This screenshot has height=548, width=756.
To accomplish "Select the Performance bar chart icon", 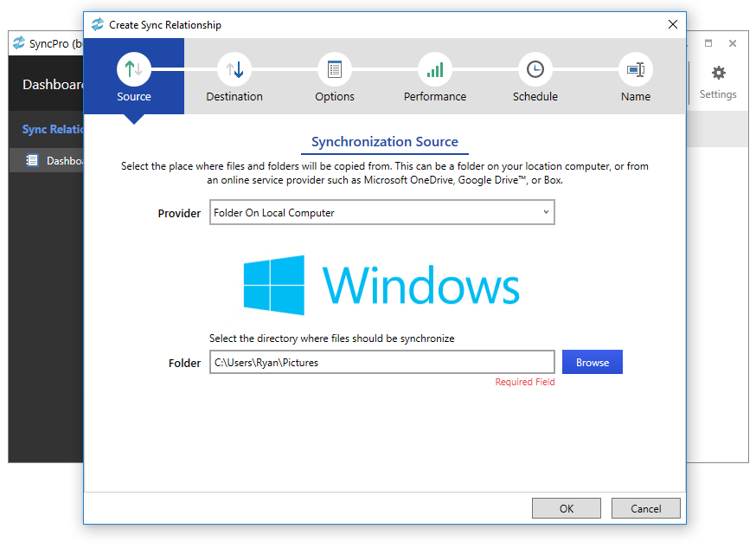I will point(435,69).
